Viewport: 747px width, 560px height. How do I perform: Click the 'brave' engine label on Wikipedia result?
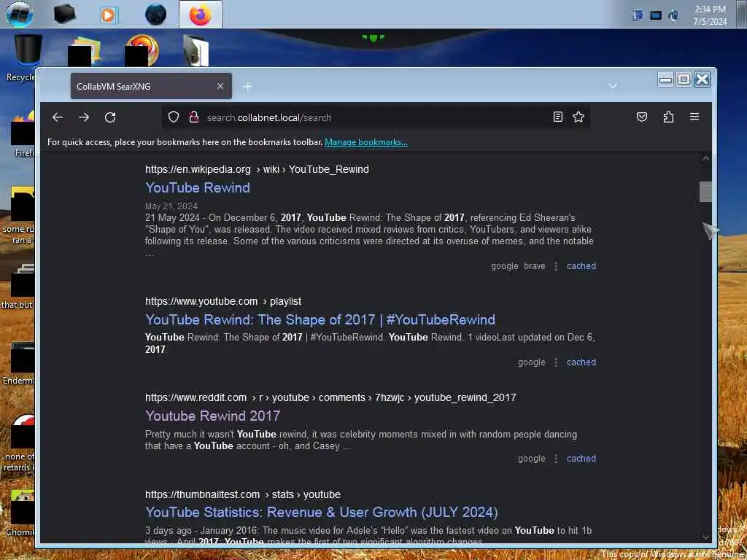535,266
